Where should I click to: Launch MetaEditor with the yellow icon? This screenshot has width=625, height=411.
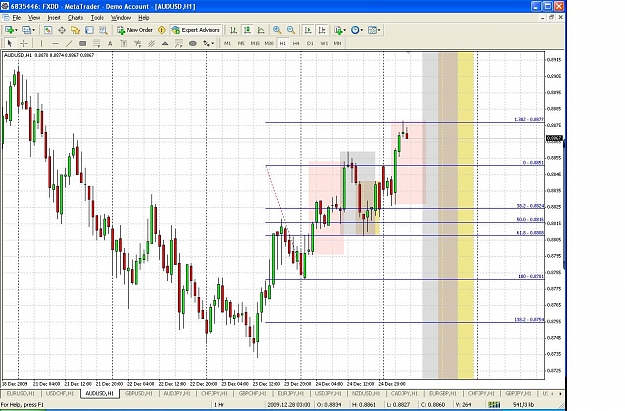point(161,30)
